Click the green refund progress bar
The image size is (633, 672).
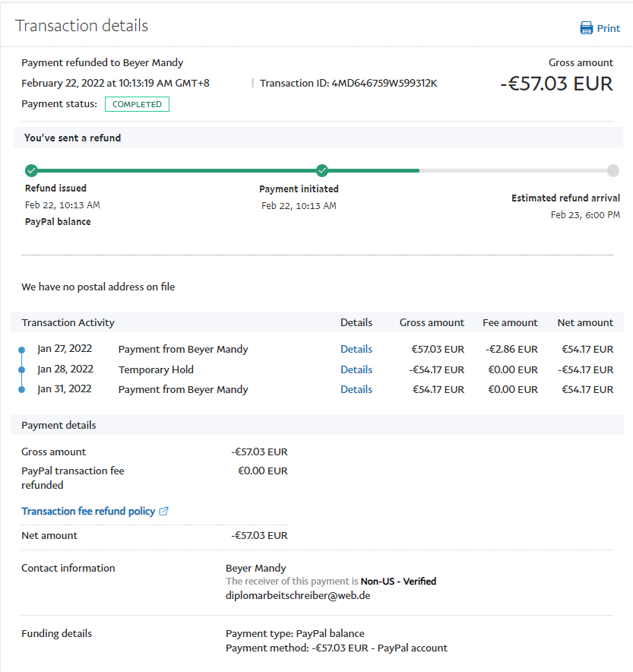(x=228, y=170)
